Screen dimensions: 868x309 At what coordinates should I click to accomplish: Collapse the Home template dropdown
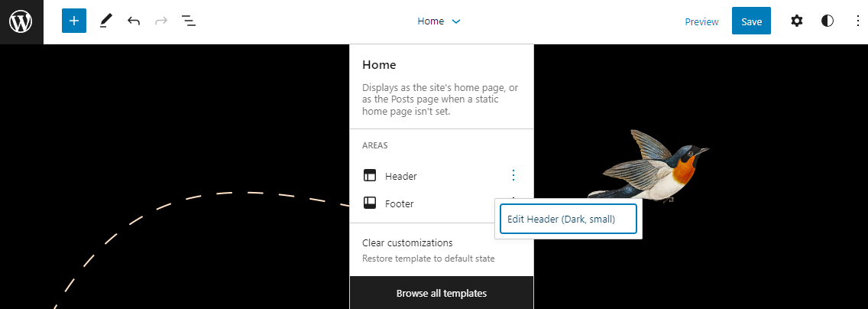tap(439, 21)
